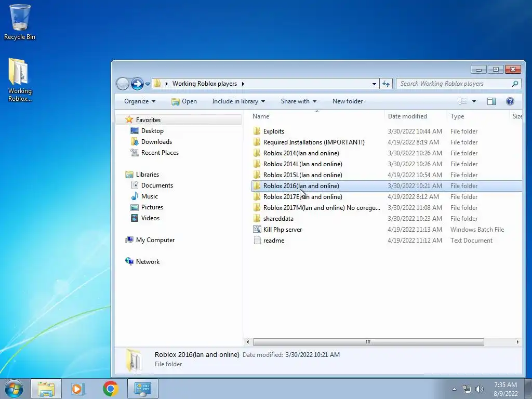Open Videos library
This screenshot has width=532, height=399.
click(x=150, y=218)
